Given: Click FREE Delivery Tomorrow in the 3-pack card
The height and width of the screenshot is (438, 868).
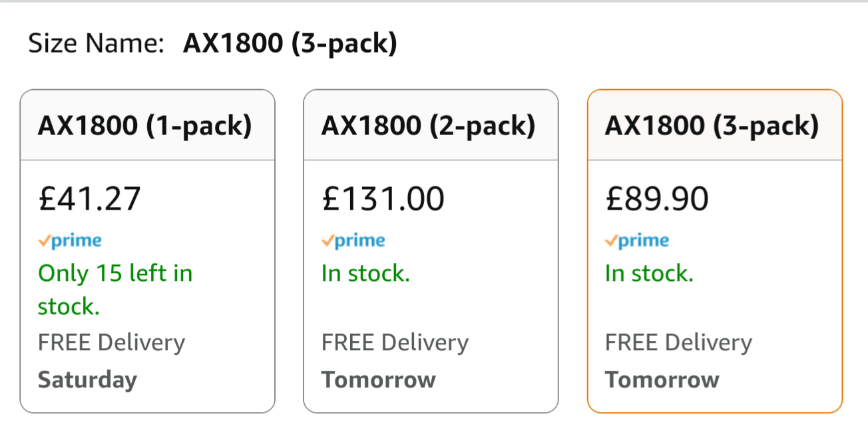Looking at the screenshot, I should click(678, 361).
